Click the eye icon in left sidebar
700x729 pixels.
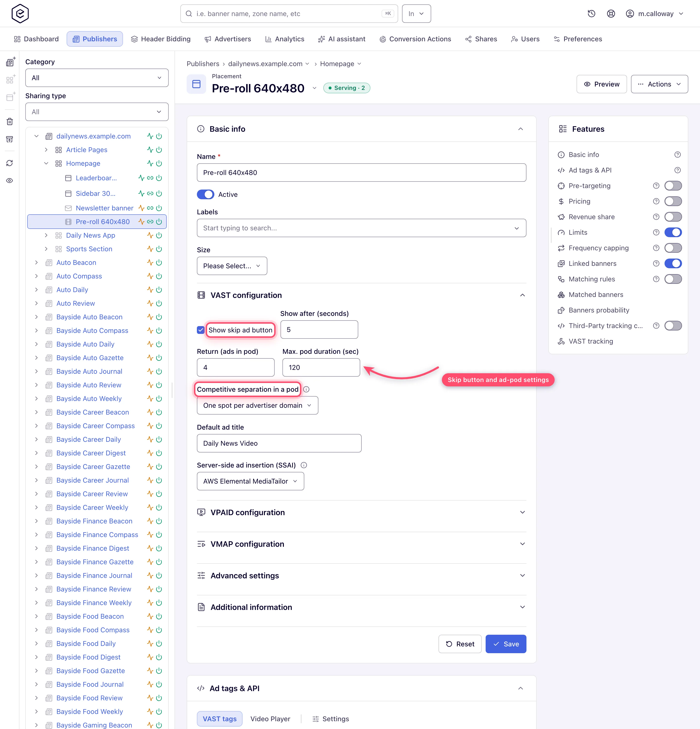click(x=10, y=181)
